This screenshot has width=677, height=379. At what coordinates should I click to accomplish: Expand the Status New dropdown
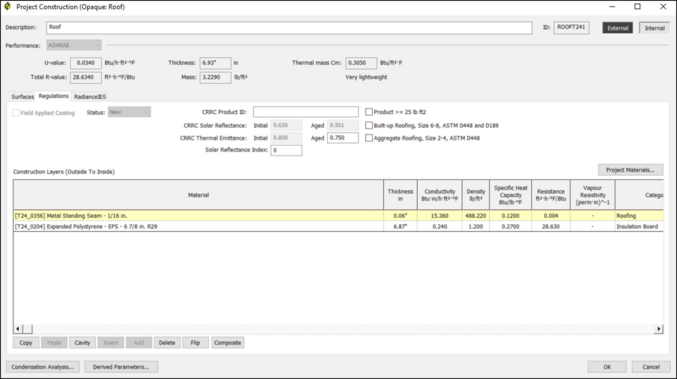click(129, 112)
